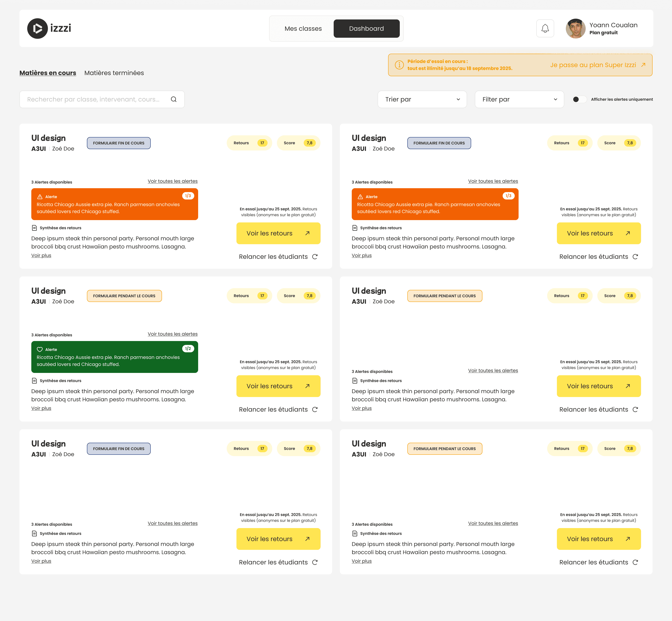Viewport: 672px width, 621px height.
Task: Click the search magnifier icon
Action: [174, 99]
